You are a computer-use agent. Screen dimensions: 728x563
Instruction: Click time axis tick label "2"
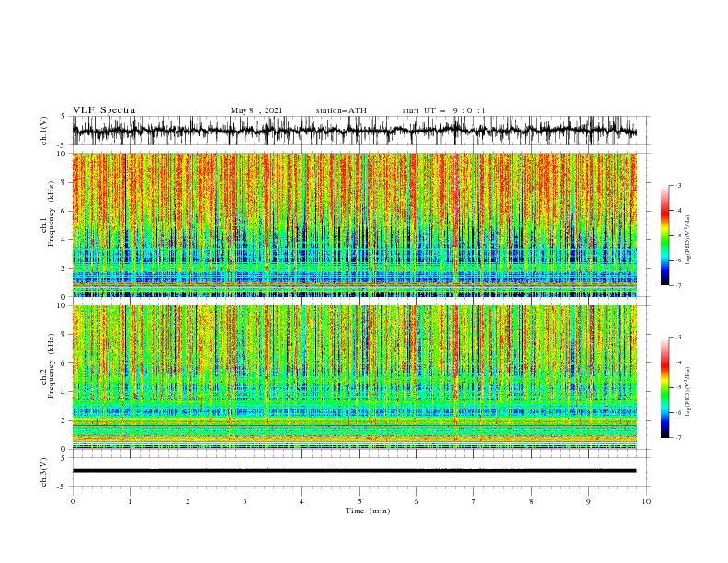(x=188, y=501)
